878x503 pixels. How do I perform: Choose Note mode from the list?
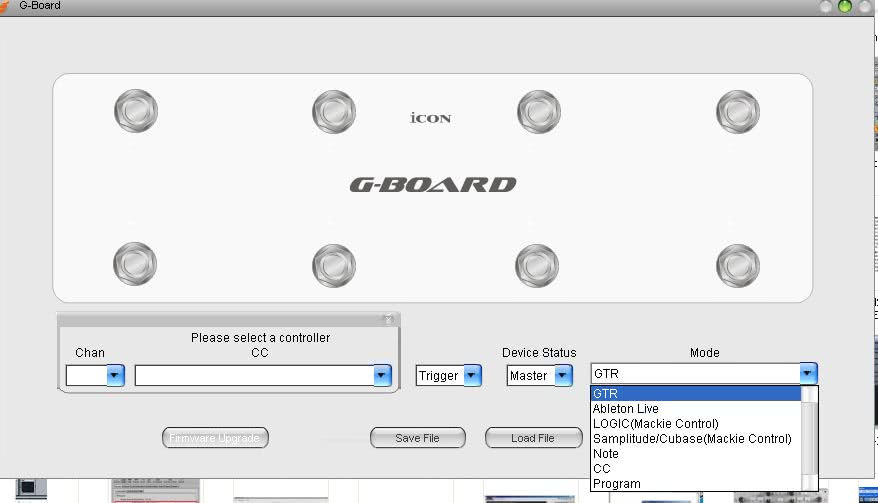click(696, 454)
